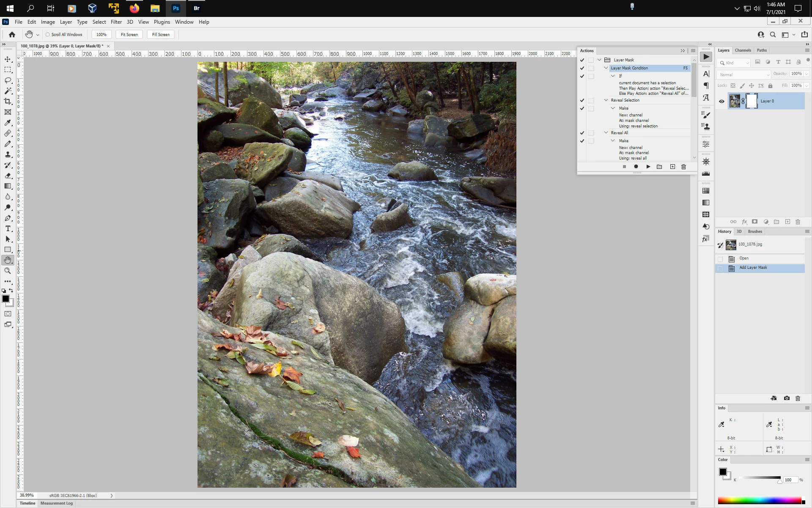Add layer mask icon in Layers panel

[754, 222]
